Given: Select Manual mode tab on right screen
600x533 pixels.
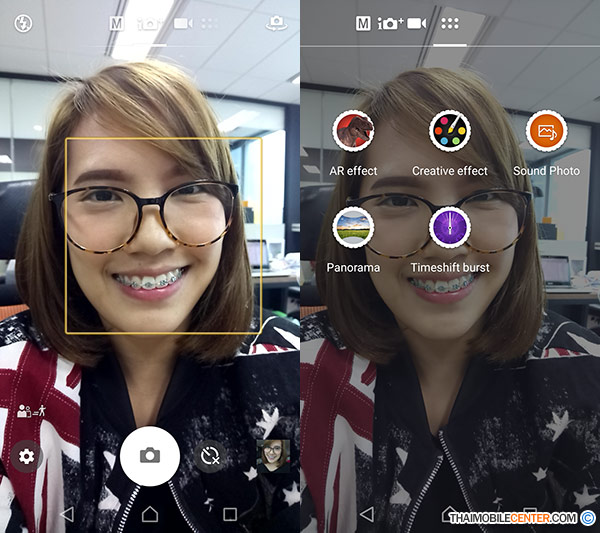Looking at the screenshot, I should 362,23.
